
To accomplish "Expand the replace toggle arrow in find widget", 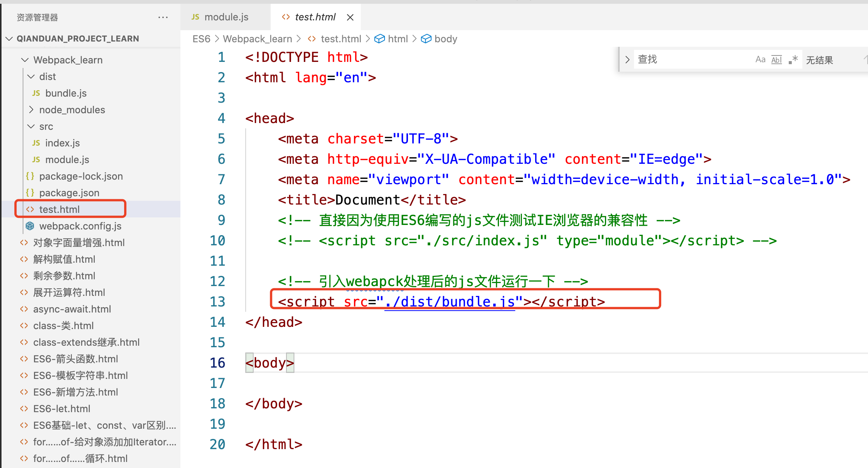I will pos(627,60).
